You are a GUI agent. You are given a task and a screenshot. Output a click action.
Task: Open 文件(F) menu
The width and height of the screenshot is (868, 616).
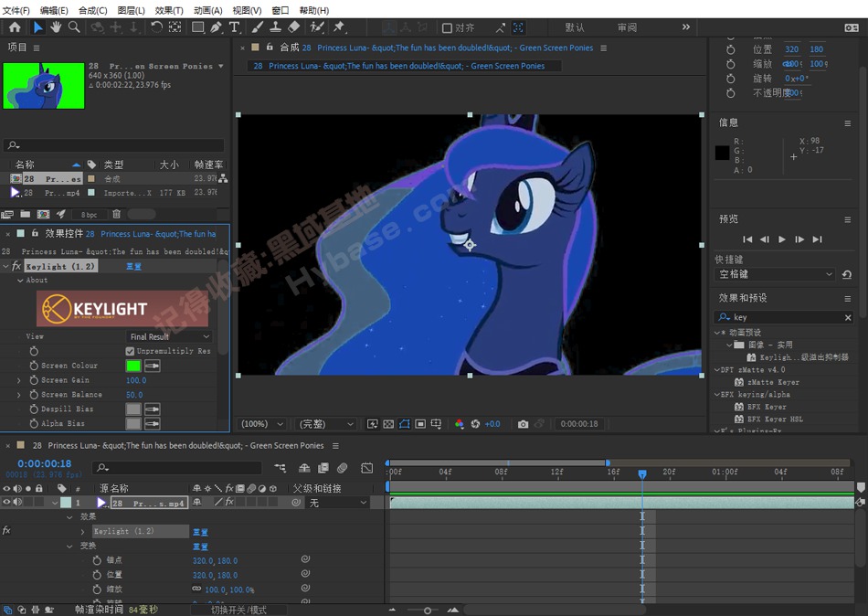(16, 11)
